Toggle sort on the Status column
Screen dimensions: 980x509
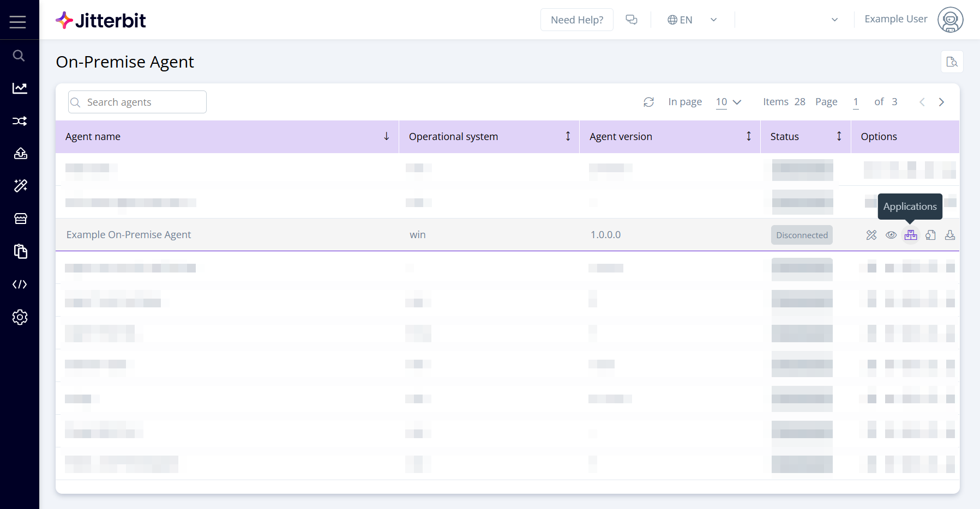pos(839,136)
